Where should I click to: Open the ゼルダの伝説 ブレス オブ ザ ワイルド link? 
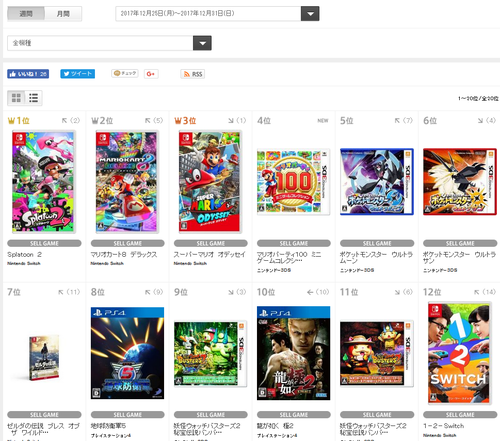click(x=44, y=429)
